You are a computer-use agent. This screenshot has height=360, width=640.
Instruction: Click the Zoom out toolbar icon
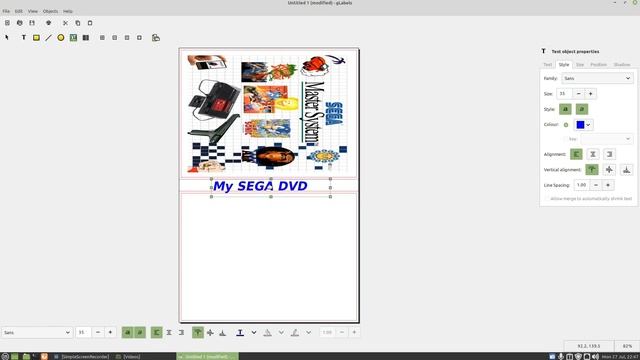[115, 38]
